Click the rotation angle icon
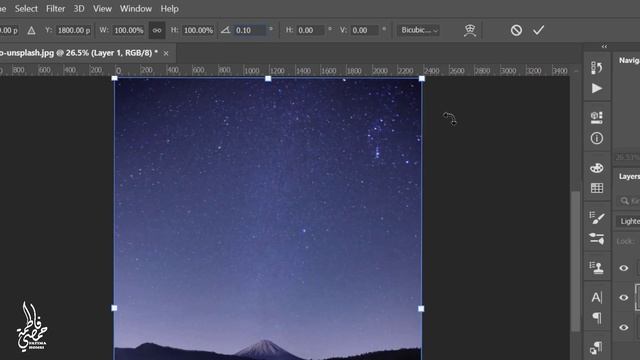 226,30
